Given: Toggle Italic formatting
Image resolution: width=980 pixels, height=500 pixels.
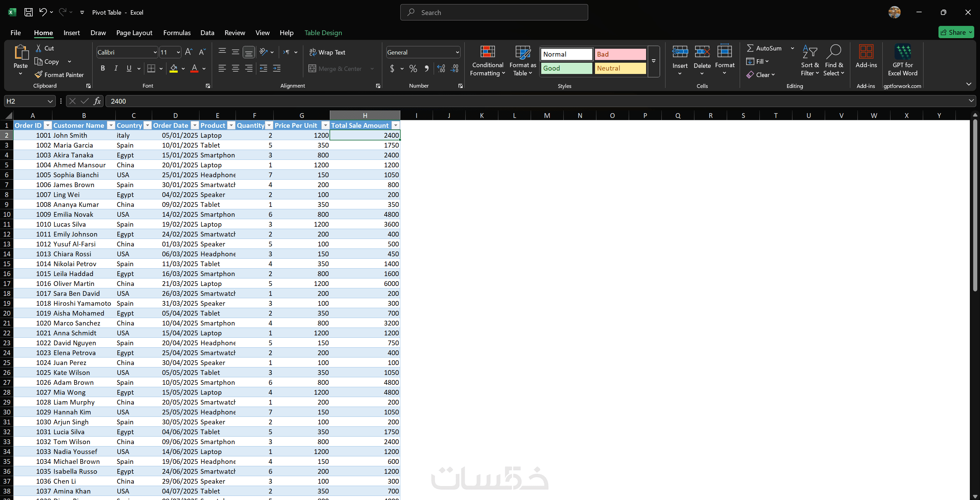Looking at the screenshot, I should tap(116, 69).
